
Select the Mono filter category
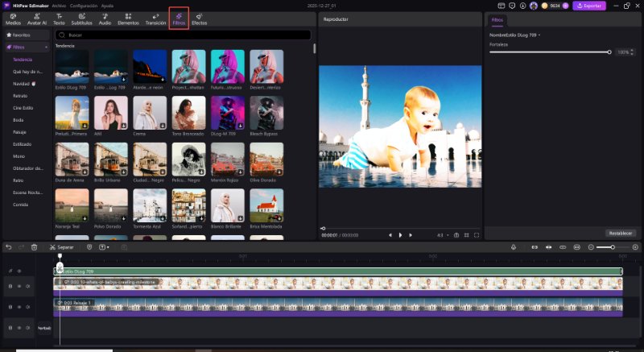coord(19,156)
